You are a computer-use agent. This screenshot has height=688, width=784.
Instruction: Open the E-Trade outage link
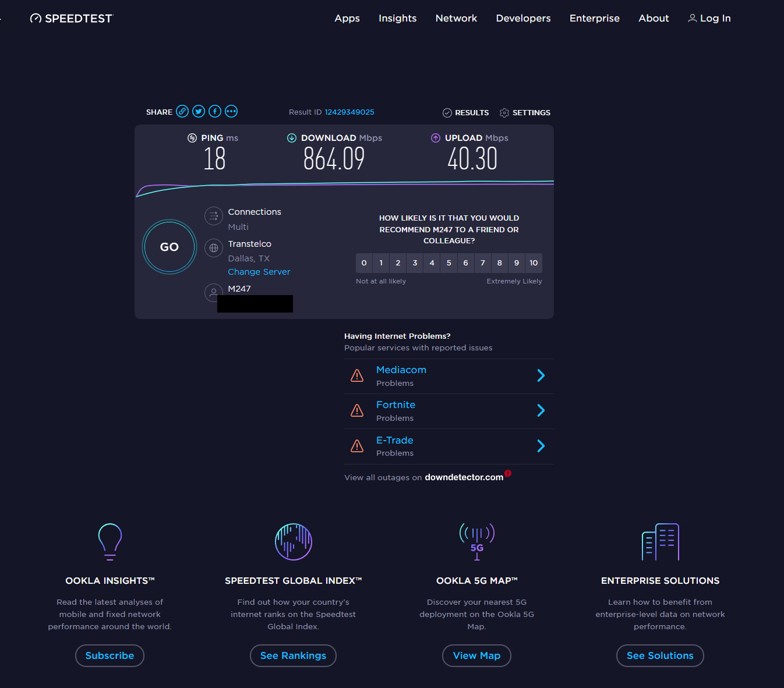coord(395,440)
